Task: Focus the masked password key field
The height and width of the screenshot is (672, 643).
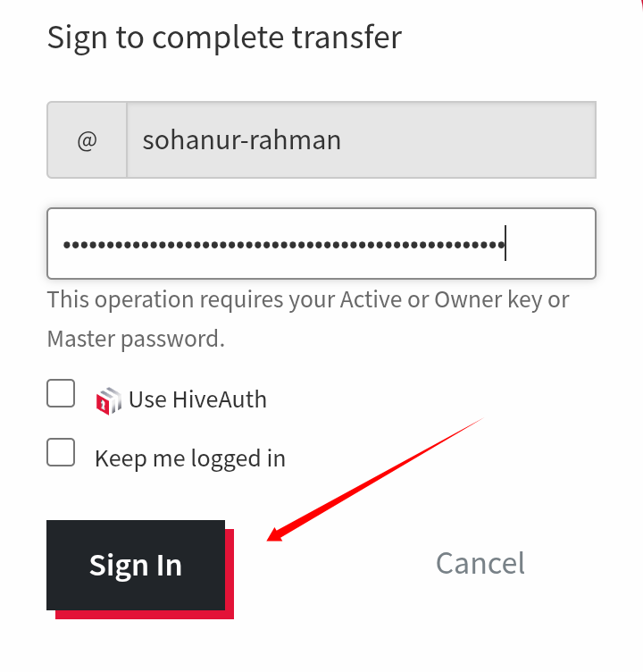Action: [321, 243]
